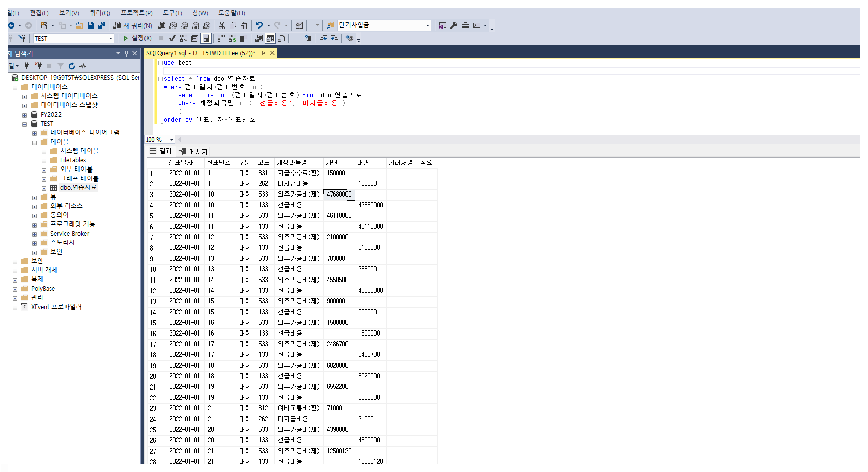Toggle Results to Grid mode

pos(270,38)
